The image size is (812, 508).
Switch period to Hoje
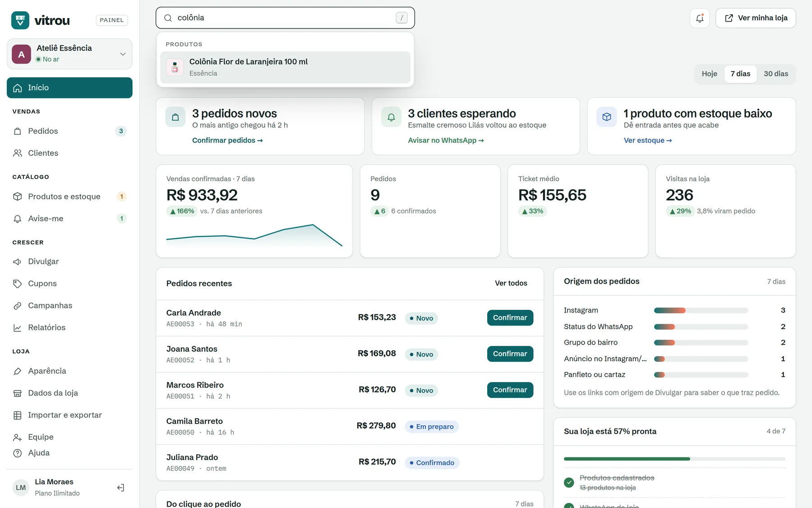tap(709, 74)
